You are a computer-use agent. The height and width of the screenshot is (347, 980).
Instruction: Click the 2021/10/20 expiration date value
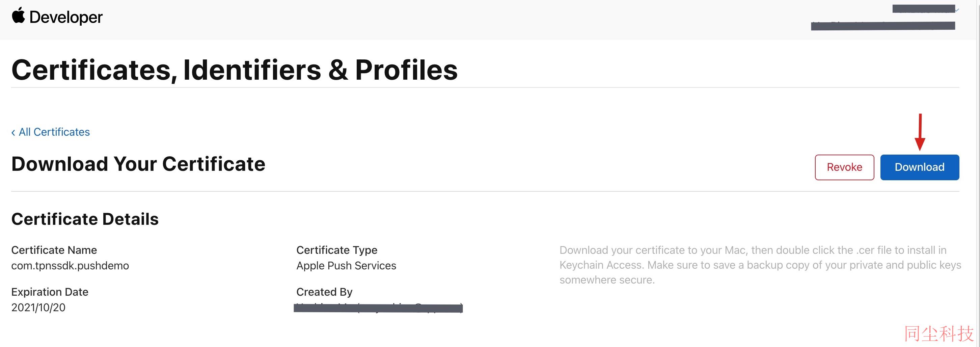tap(38, 308)
